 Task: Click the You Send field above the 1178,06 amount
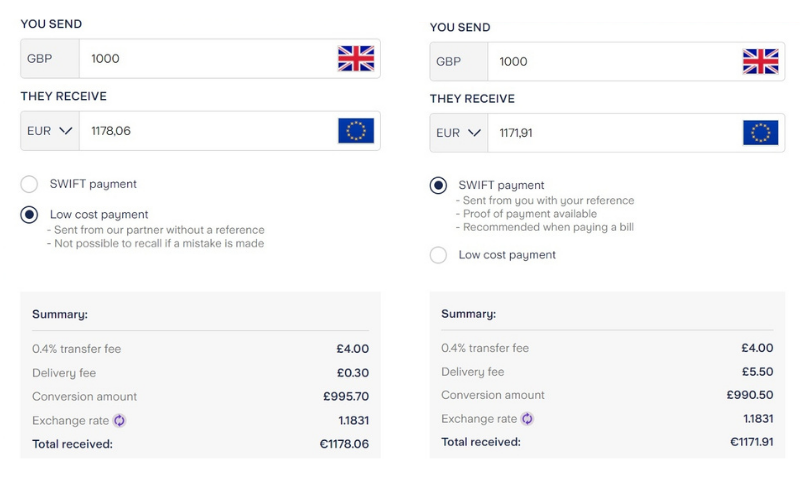(205, 59)
